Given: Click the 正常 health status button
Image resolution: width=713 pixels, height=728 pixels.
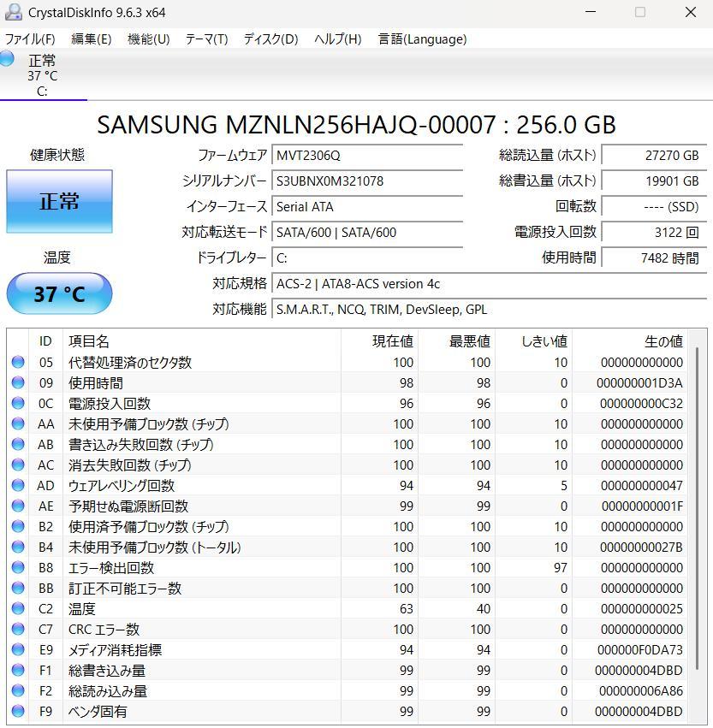Looking at the screenshot, I should coord(59,201).
